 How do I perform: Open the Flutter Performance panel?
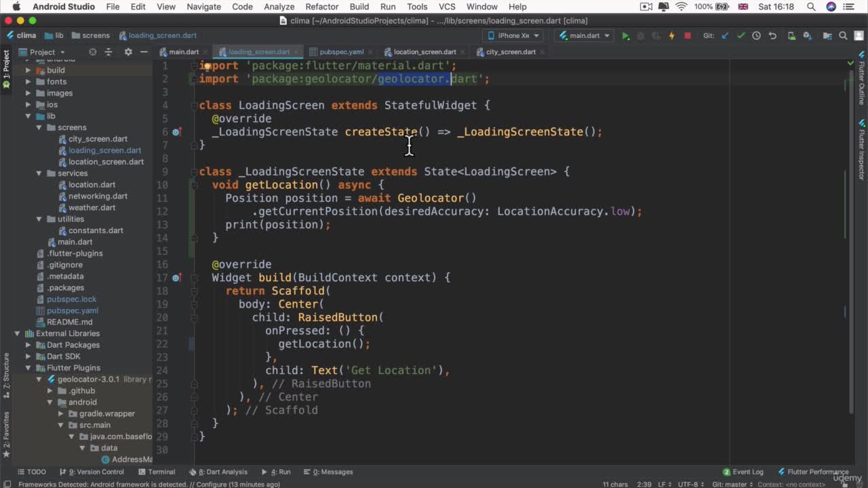click(x=813, y=472)
